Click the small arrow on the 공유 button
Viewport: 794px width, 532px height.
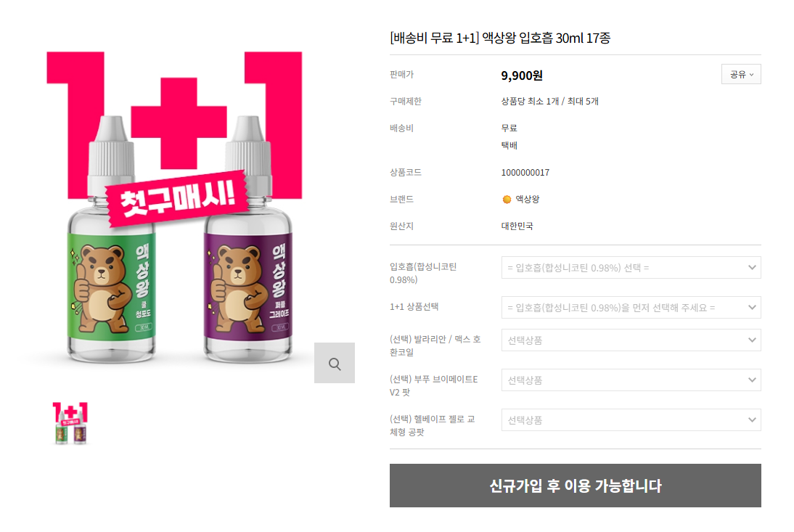point(751,75)
